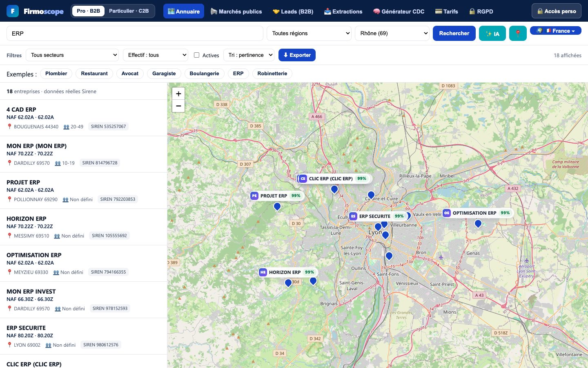Click the SIREN 980612576 badge
Viewport: 588px width, 368px height.
pos(101,345)
